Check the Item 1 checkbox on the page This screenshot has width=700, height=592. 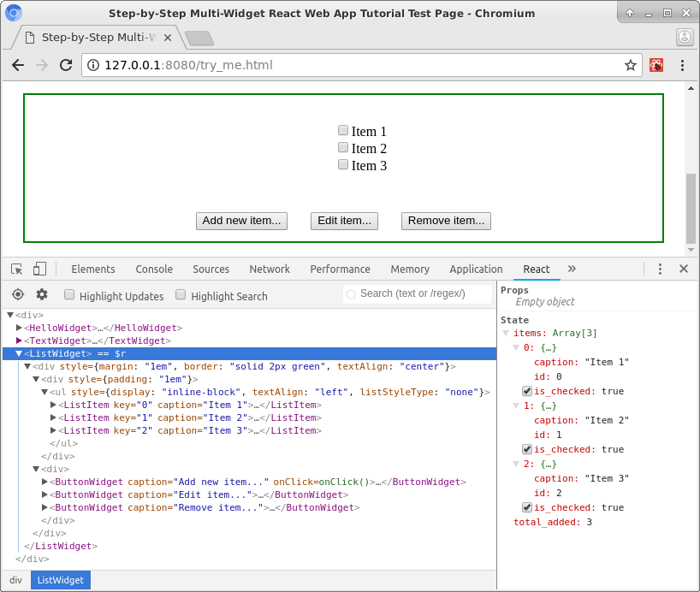click(x=342, y=130)
